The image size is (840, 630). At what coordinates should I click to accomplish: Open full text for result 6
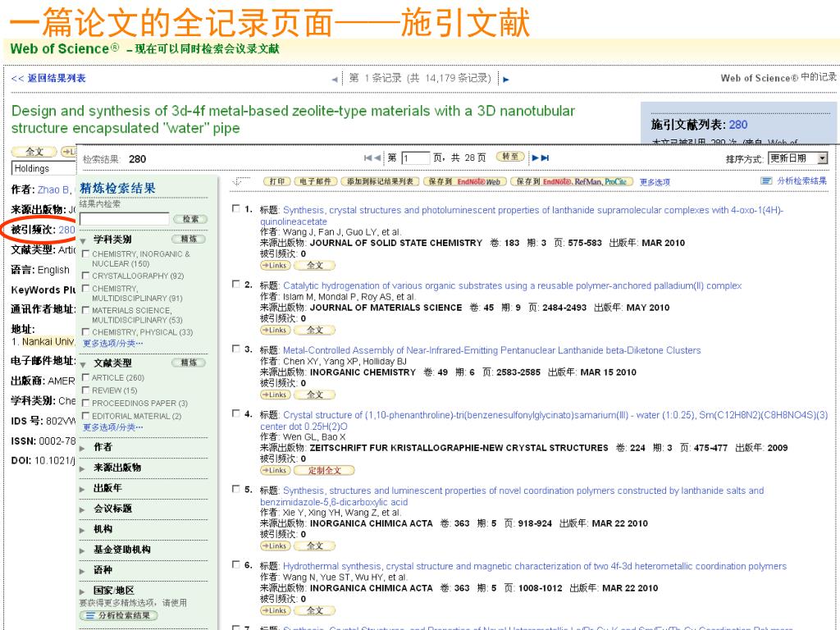tap(314, 610)
